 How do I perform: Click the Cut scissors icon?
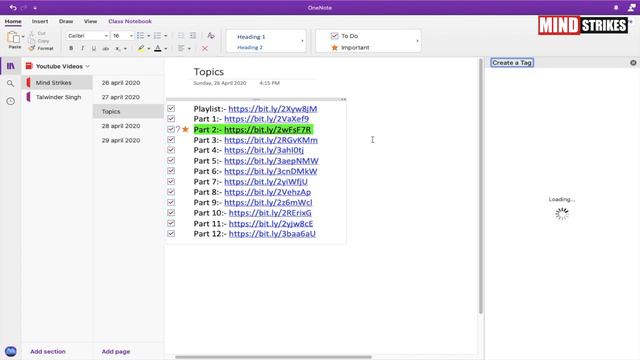(32, 33)
